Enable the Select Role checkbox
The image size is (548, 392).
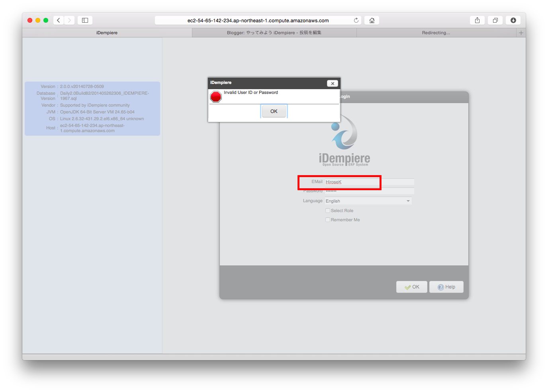pyautogui.click(x=328, y=211)
